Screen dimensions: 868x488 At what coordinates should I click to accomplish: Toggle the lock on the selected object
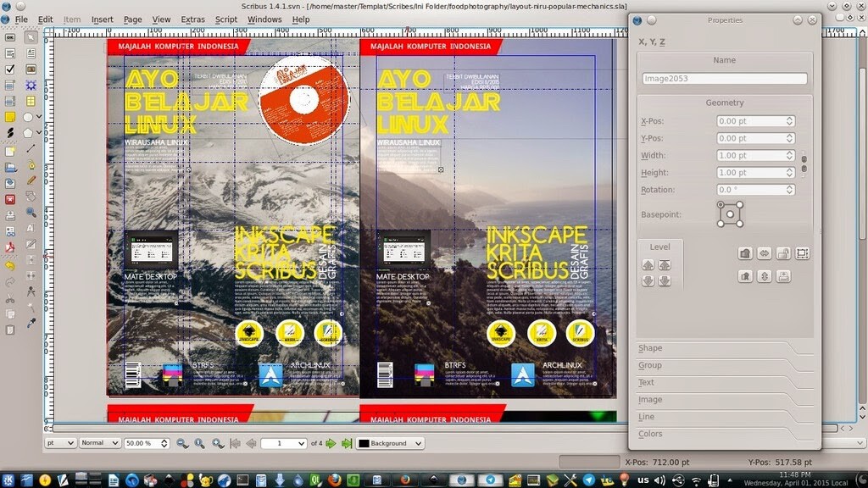[x=782, y=254]
